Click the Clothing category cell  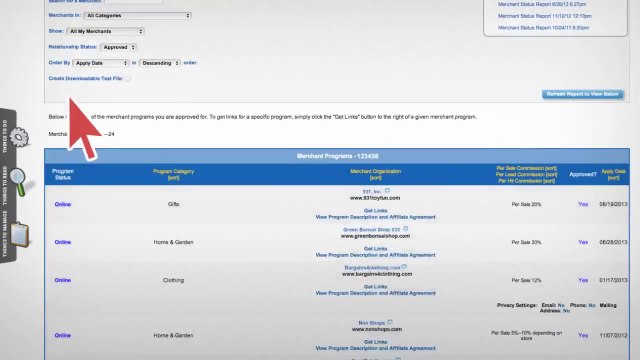tap(173, 280)
